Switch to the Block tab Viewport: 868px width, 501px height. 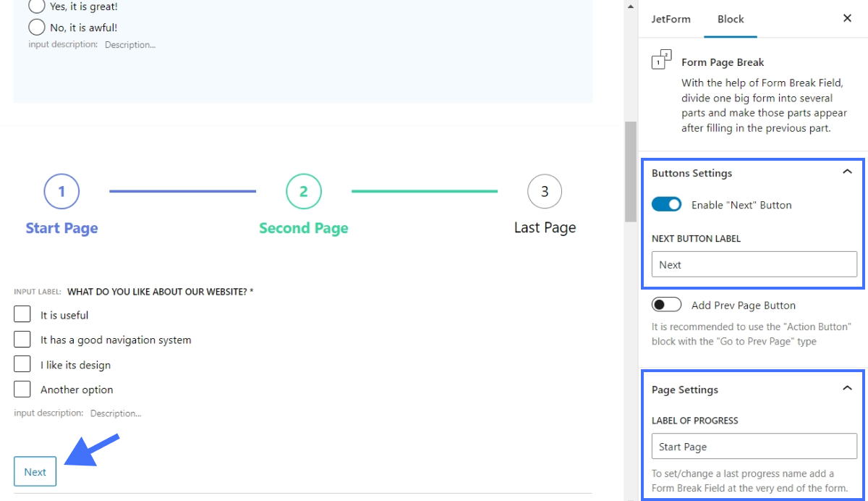pos(731,20)
